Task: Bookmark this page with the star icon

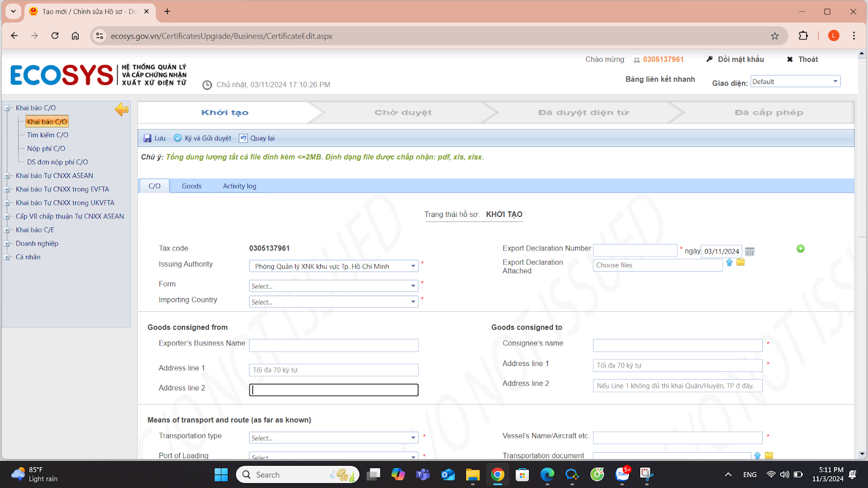Action: pos(775,36)
